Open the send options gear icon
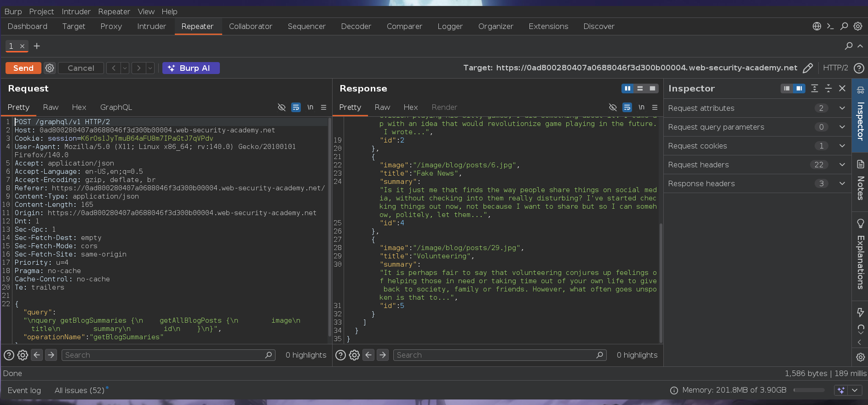Screen dimensions: 868x405 point(50,68)
